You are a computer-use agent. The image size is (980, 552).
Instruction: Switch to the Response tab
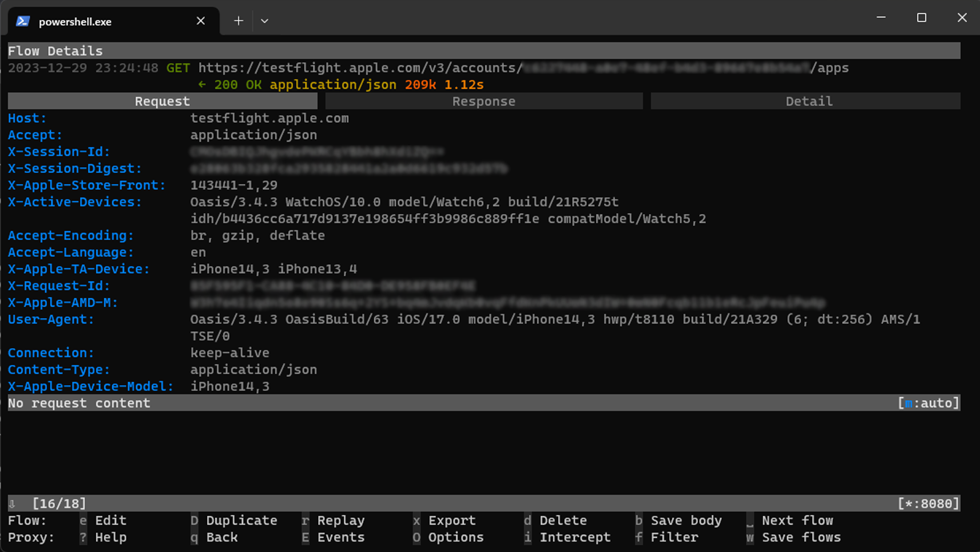[484, 101]
